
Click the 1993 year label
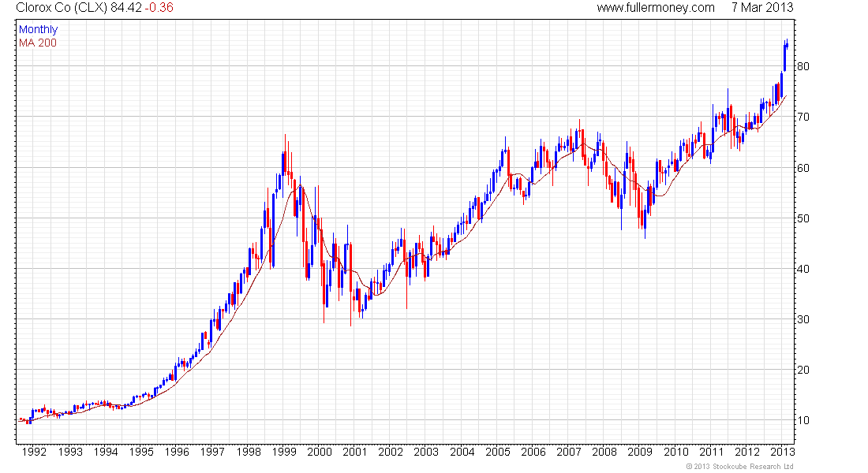pos(70,452)
